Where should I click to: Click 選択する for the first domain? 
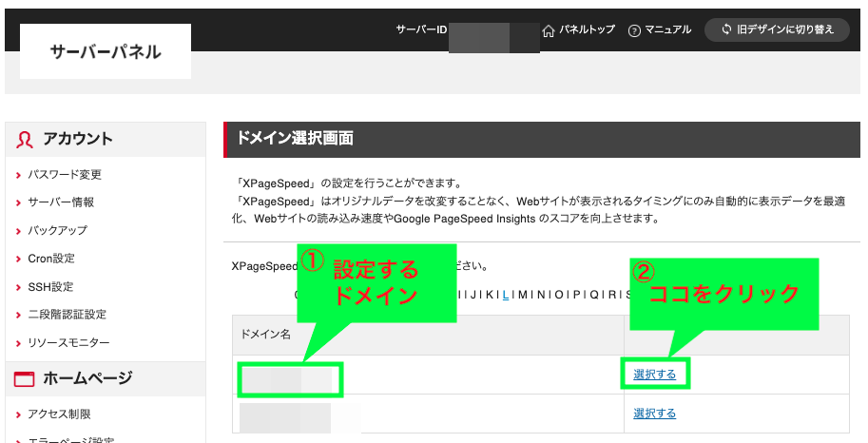pyautogui.click(x=655, y=375)
